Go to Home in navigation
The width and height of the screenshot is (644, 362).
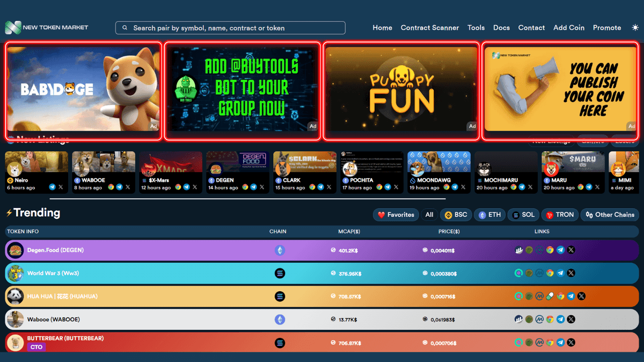(382, 28)
